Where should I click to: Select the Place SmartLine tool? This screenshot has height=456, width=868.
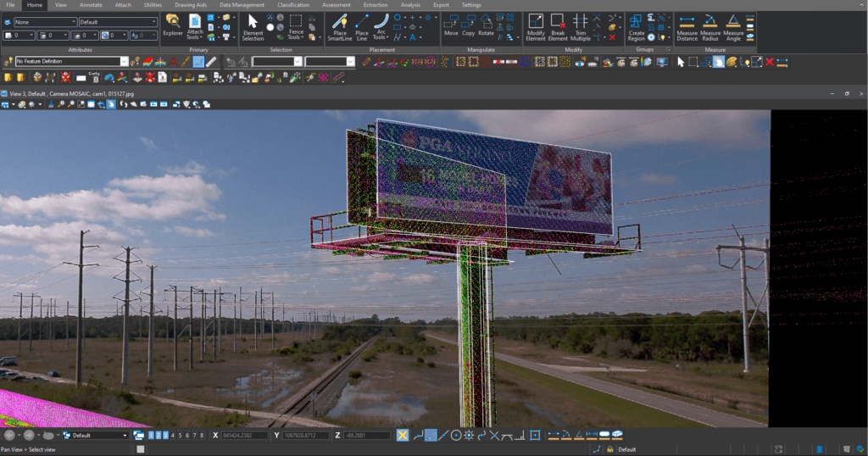(x=340, y=28)
